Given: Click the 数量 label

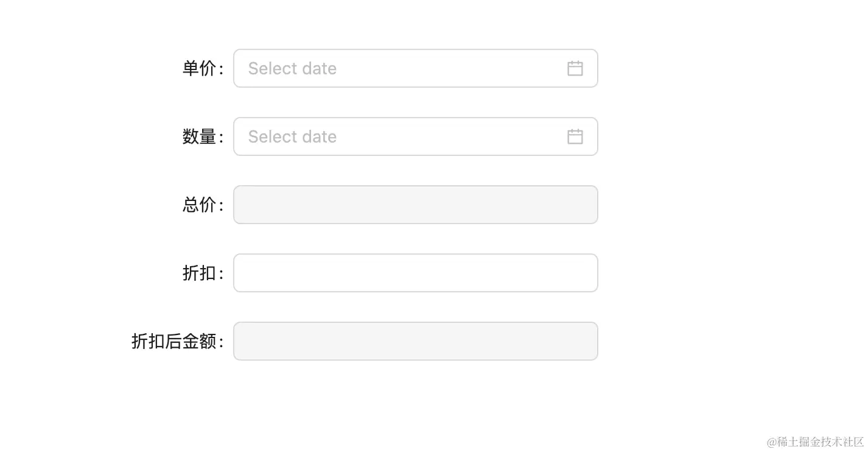Looking at the screenshot, I should pyautogui.click(x=200, y=136).
